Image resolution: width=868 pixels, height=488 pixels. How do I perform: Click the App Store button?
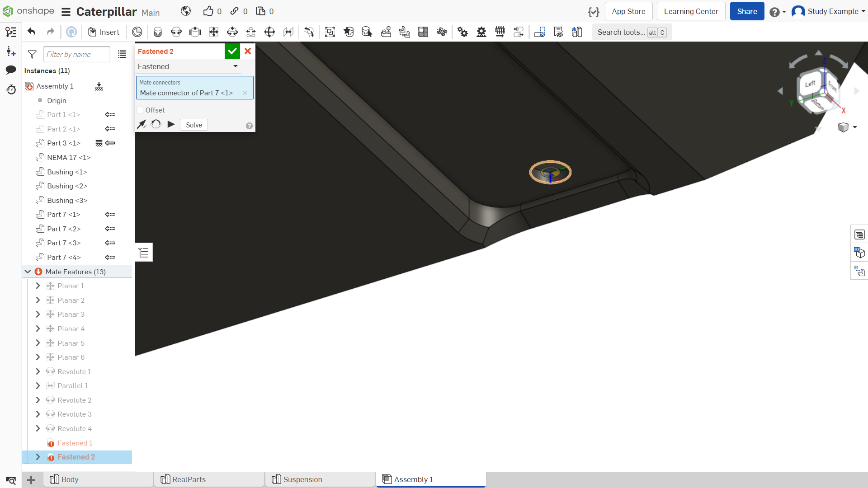tap(628, 11)
